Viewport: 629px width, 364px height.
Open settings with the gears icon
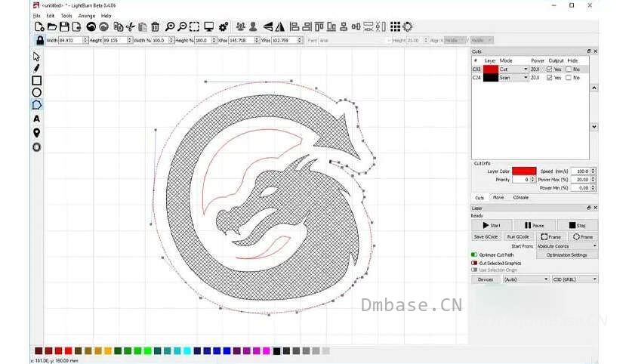pos(224,27)
